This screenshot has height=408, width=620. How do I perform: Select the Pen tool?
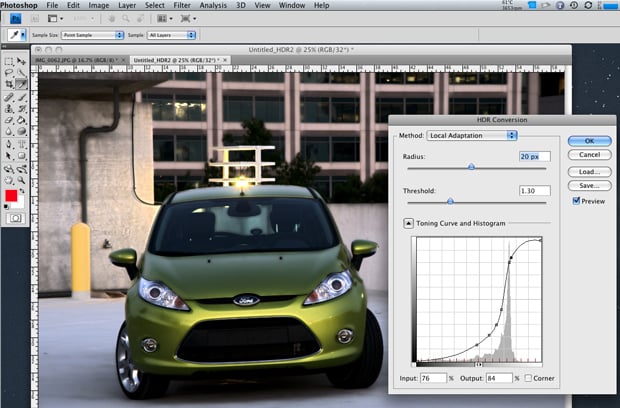click(9, 144)
